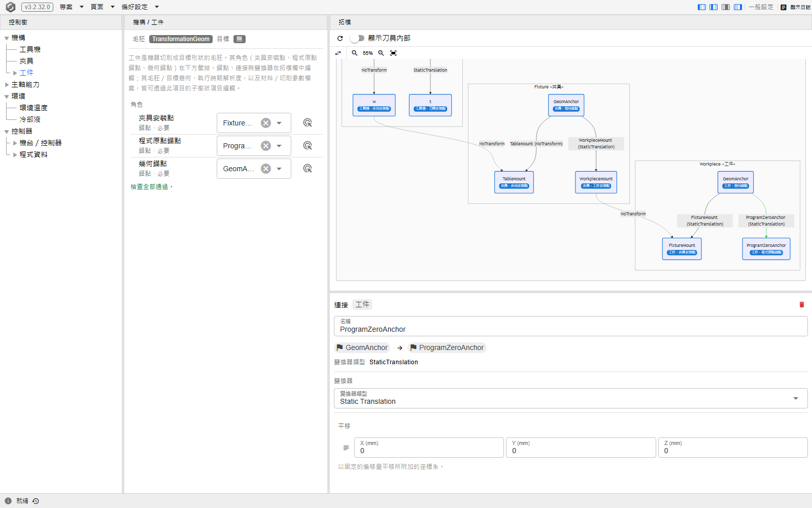812x508 pixels.
Task: Open the 幾何錨點 dropdown arrow
Action: tap(279, 169)
